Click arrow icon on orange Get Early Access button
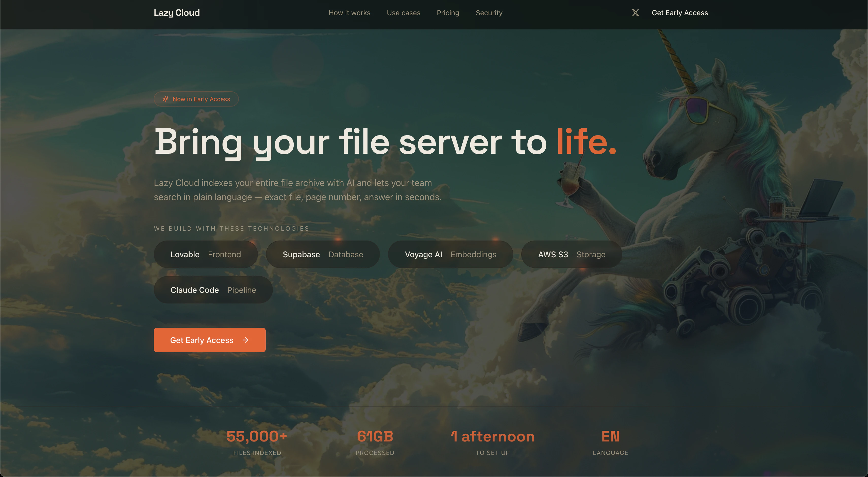This screenshot has height=477, width=868. [x=246, y=340]
